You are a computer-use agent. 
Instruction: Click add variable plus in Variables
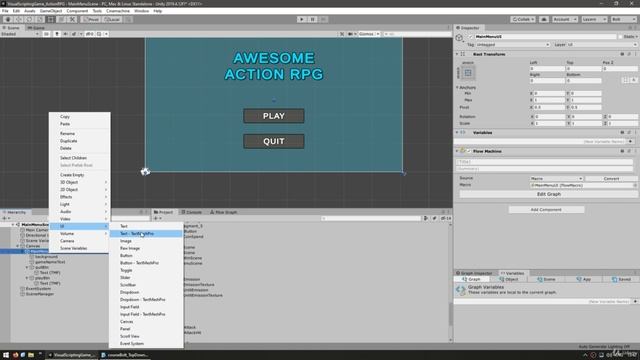coord(631,141)
